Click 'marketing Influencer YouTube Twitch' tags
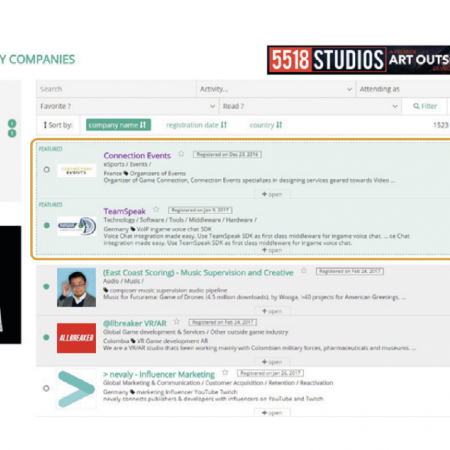Viewport: 450px width, 450px height. tap(187, 392)
